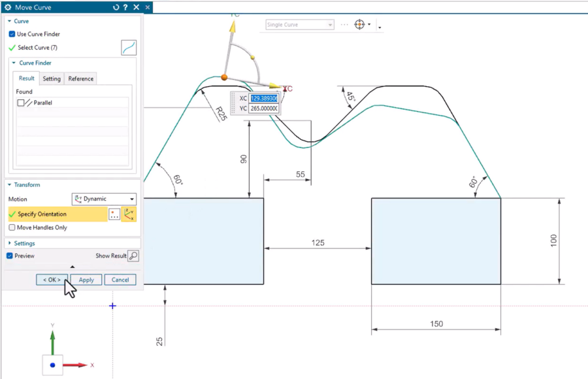
Task: Switch to the Setting tab in Curve Finder
Action: (51, 78)
